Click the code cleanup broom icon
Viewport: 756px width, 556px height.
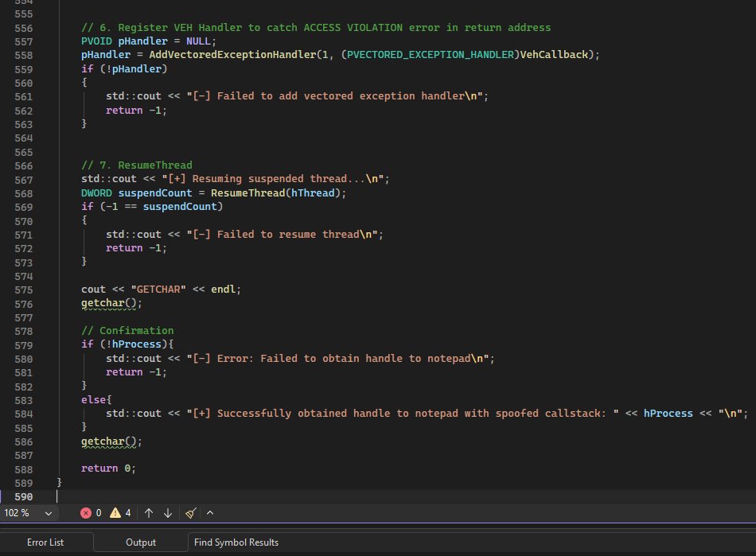click(191, 513)
